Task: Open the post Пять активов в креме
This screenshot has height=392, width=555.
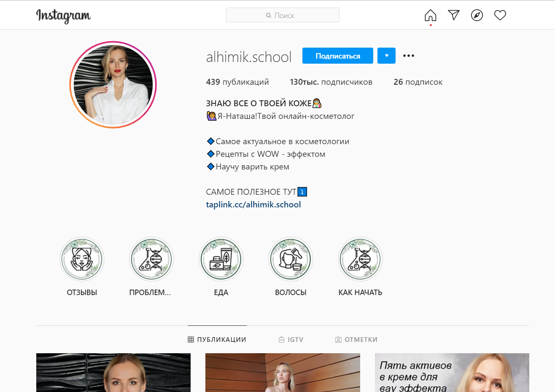Action: [452, 373]
